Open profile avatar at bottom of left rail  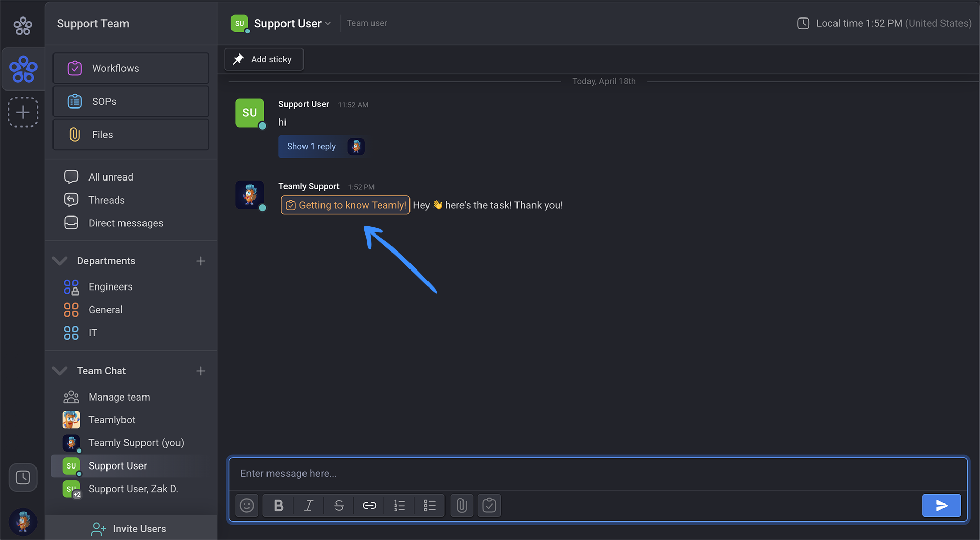[23, 521]
